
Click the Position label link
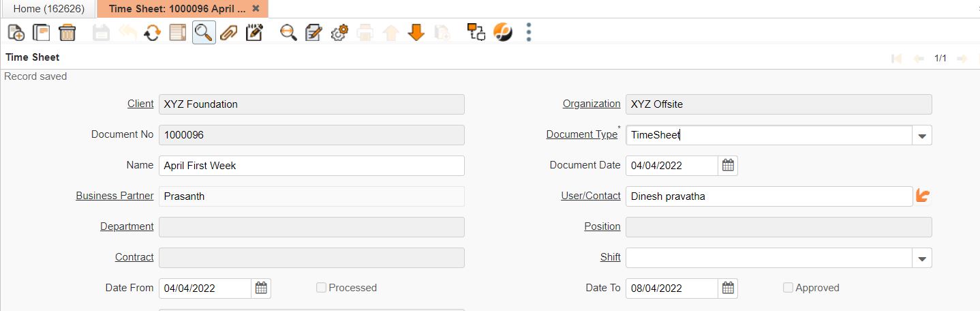[x=602, y=226]
